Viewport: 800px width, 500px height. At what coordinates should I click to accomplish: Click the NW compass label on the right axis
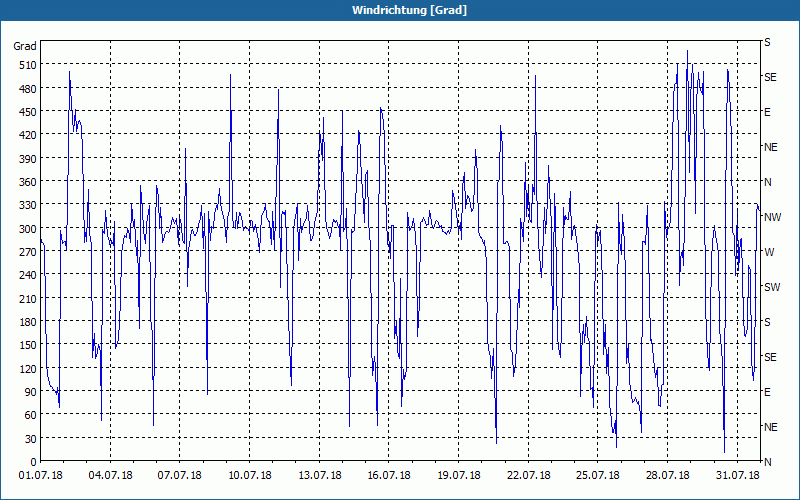point(772,217)
